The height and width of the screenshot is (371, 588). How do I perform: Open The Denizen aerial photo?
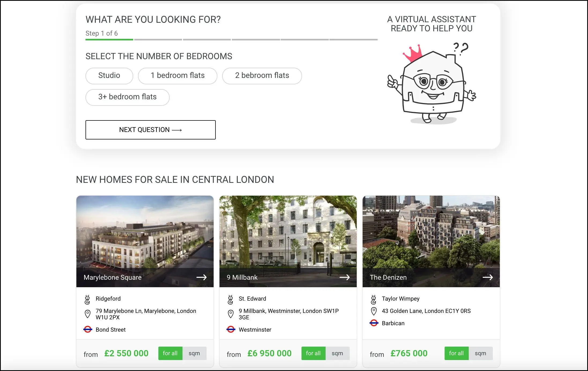[x=431, y=232]
